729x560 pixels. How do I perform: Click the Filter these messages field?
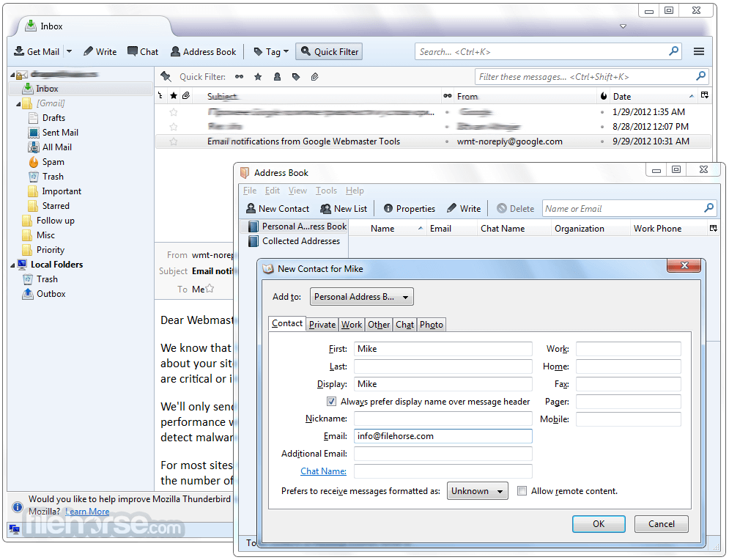[x=591, y=77]
